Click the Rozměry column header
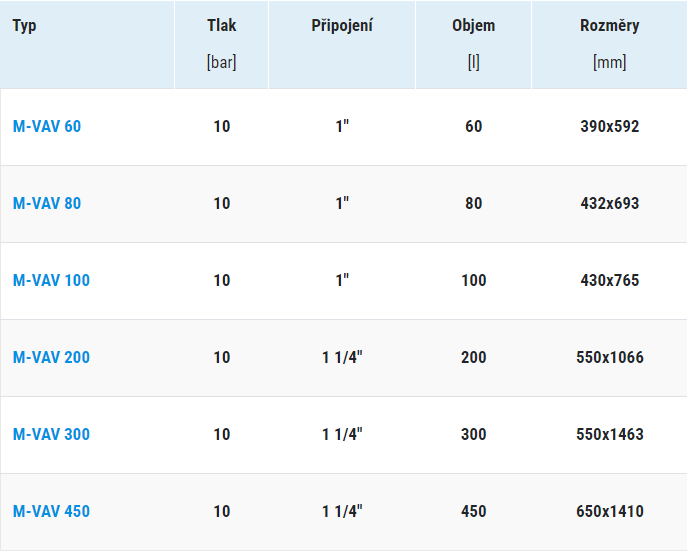Screen dimensions: 689x554 pyautogui.click(x=609, y=26)
